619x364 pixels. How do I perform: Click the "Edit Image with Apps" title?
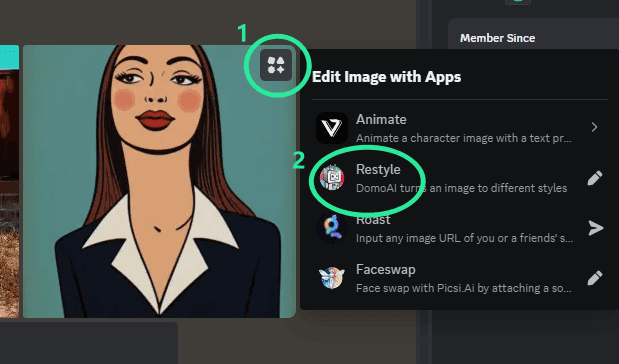pyautogui.click(x=386, y=77)
